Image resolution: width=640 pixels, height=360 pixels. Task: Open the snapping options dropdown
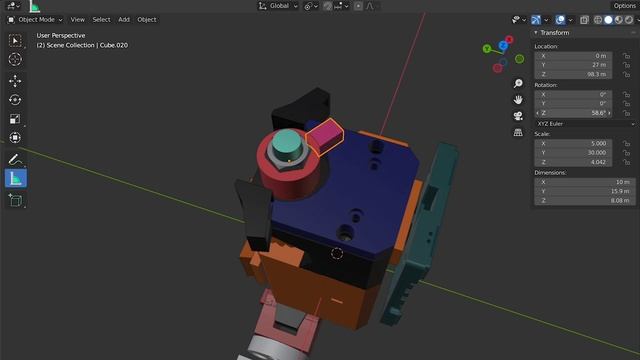342,6
